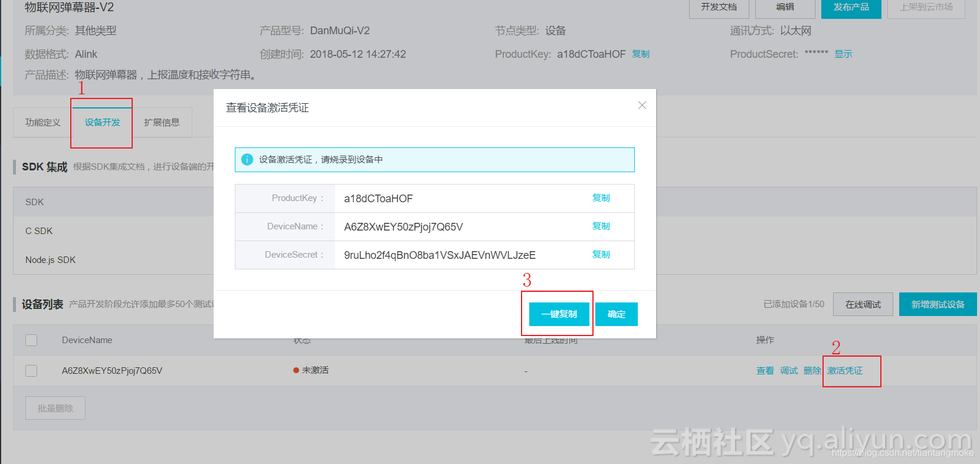Click the 物联网弹幕器-V2 product title
The height and width of the screenshot is (464, 980).
tap(69, 8)
